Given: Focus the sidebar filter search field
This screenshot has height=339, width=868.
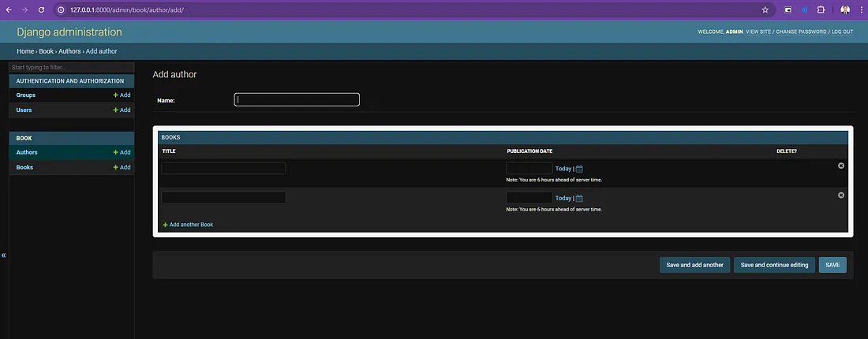Looking at the screenshot, I should pos(71,68).
